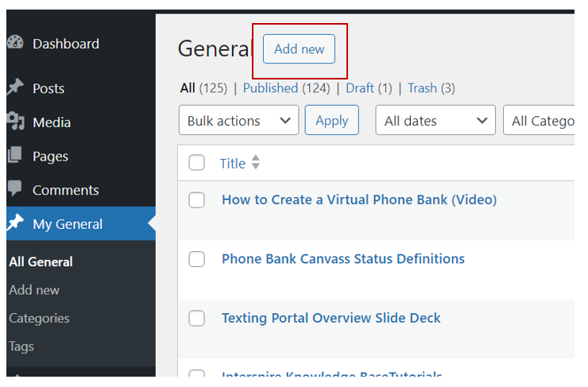Open the Trash (3) filter link
The width and height of the screenshot is (588, 387).
tap(431, 88)
